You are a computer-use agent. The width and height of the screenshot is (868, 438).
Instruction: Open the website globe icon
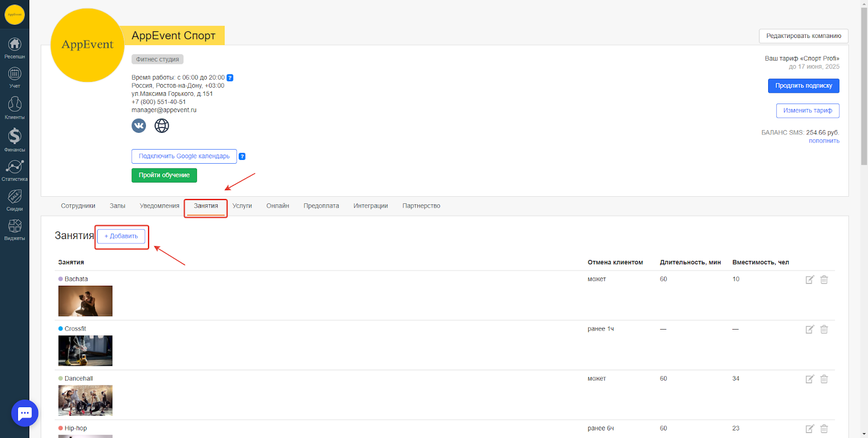[162, 126]
